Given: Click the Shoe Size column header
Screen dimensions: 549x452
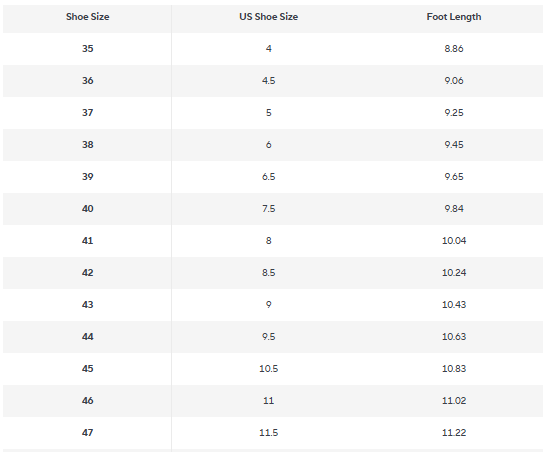Looking at the screenshot, I should click(88, 17).
